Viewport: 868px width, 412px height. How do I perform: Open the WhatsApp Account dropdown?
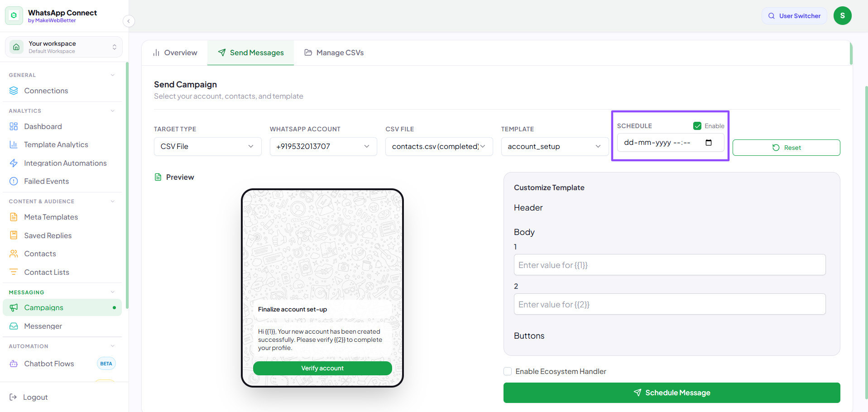pos(323,146)
